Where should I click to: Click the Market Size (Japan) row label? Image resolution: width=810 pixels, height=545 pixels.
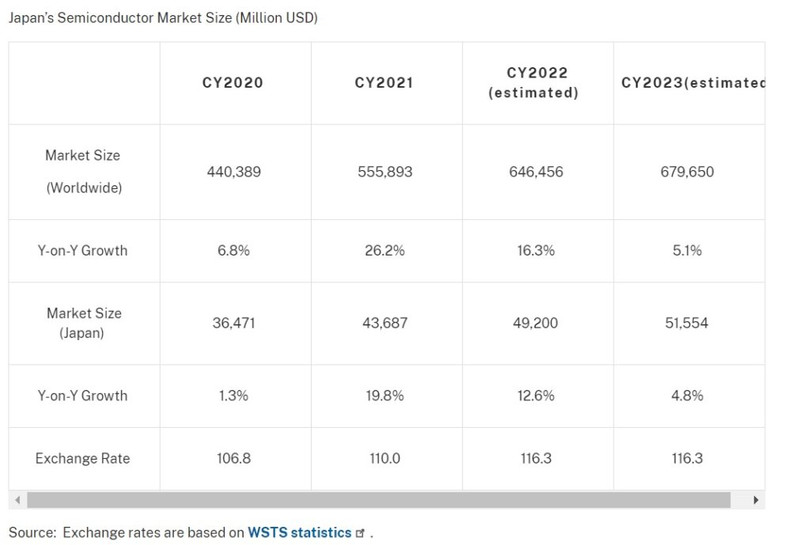coord(83,323)
